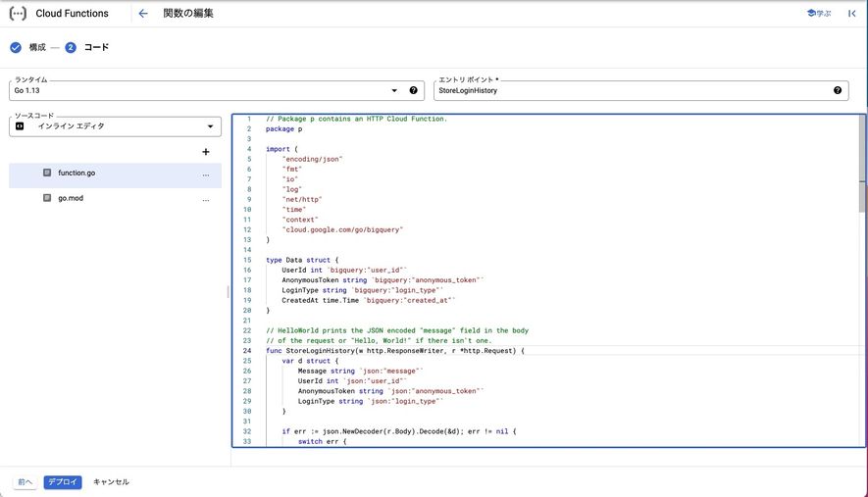Click the function.go file icon
The width and height of the screenshot is (868, 497).
click(x=47, y=173)
